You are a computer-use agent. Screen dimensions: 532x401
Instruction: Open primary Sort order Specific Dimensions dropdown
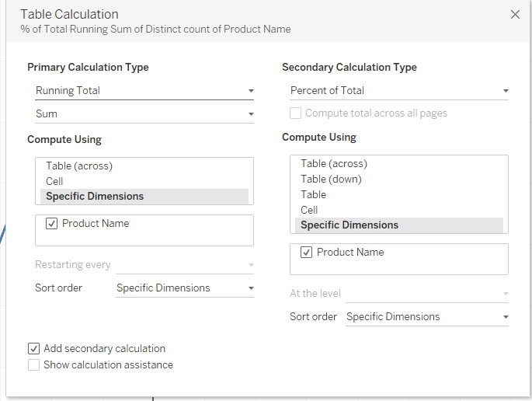[185, 288]
